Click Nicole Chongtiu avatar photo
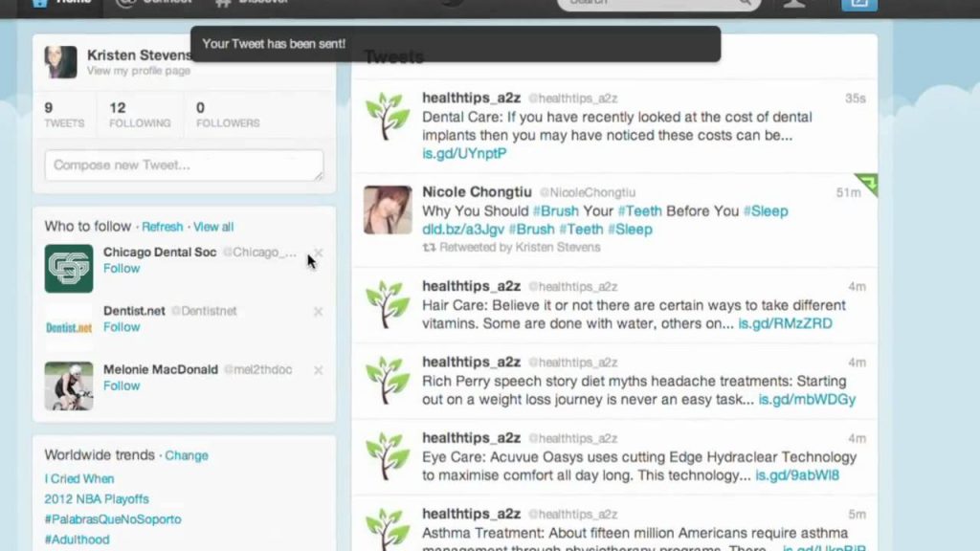This screenshot has width=980, height=551. pos(388,209)
